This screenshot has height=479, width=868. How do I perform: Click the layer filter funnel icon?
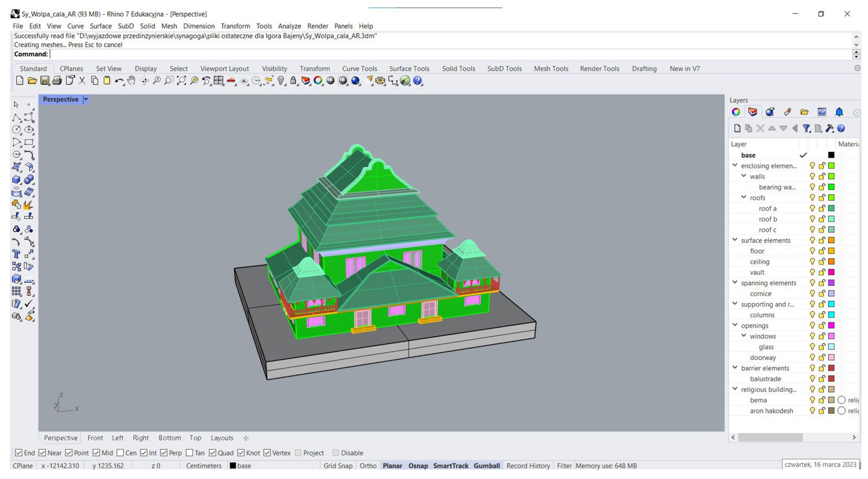[806, 128]
